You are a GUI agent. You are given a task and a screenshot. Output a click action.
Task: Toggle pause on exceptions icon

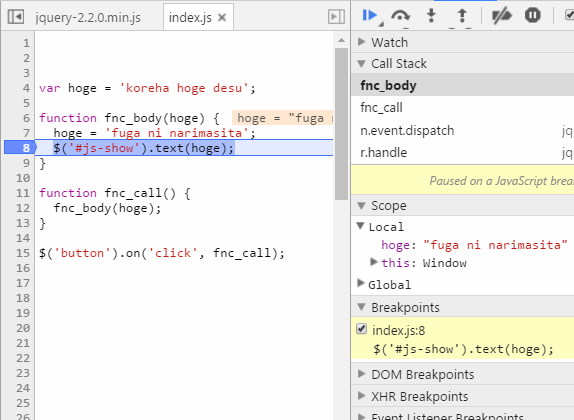533,15
